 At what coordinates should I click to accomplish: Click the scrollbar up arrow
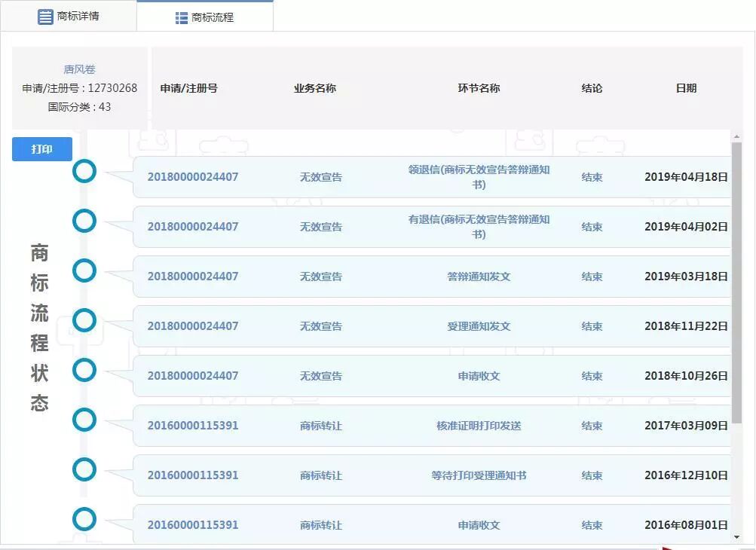(x=736, y=137)
